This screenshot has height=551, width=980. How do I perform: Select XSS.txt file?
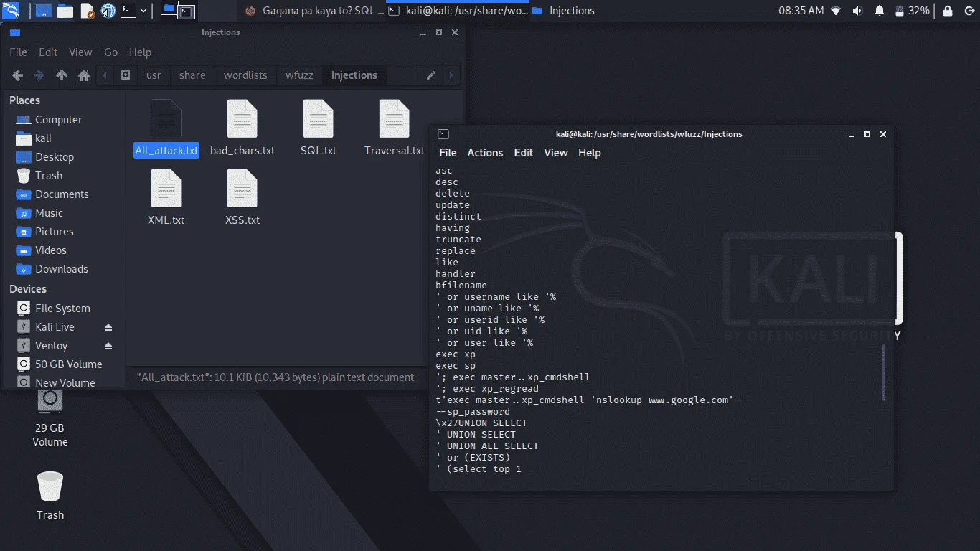[x=242, y=198]
